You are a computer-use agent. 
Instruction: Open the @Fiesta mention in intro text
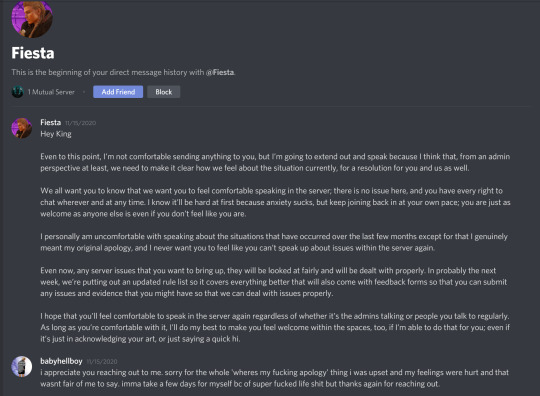click(x=220, y=72)
